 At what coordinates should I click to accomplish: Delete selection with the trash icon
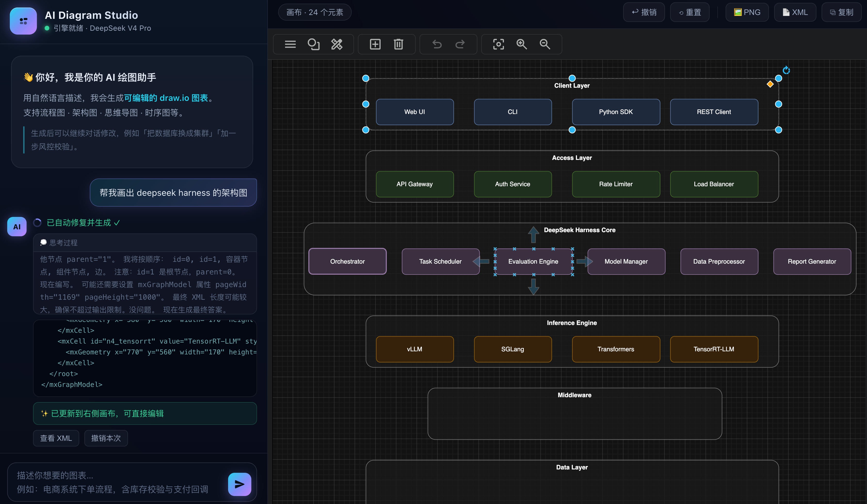(x=398, y=44)
